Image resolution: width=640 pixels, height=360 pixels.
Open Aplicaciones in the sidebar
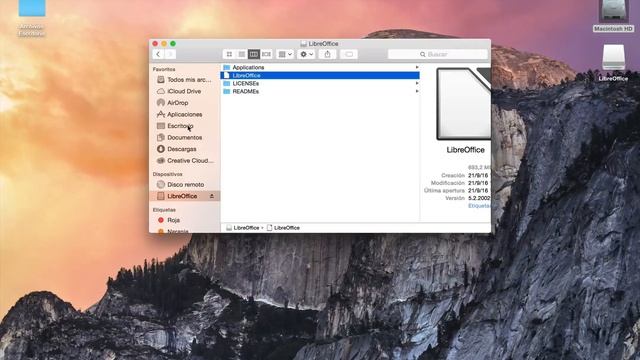184,114
